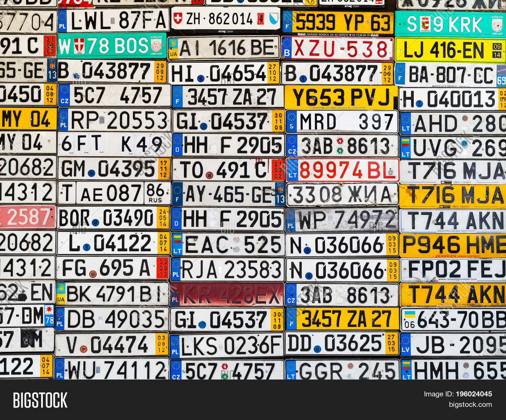Click the Swiss cross shield on ZH plate

pos(177,18)
